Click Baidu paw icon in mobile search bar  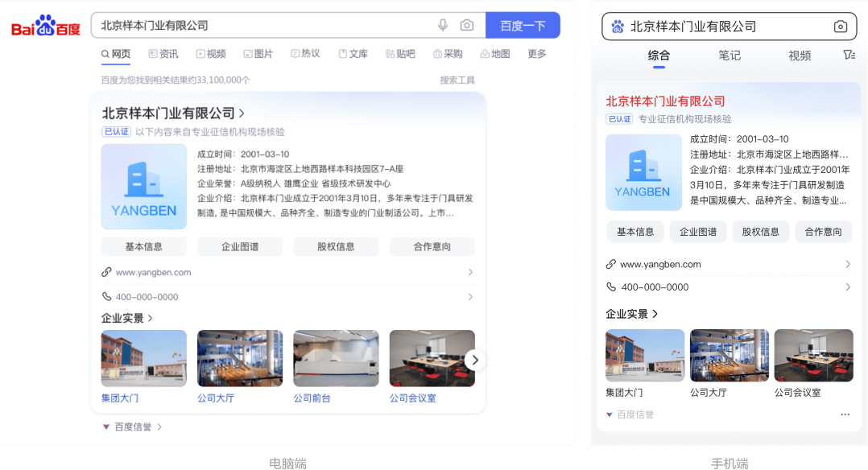pos(618,27)
